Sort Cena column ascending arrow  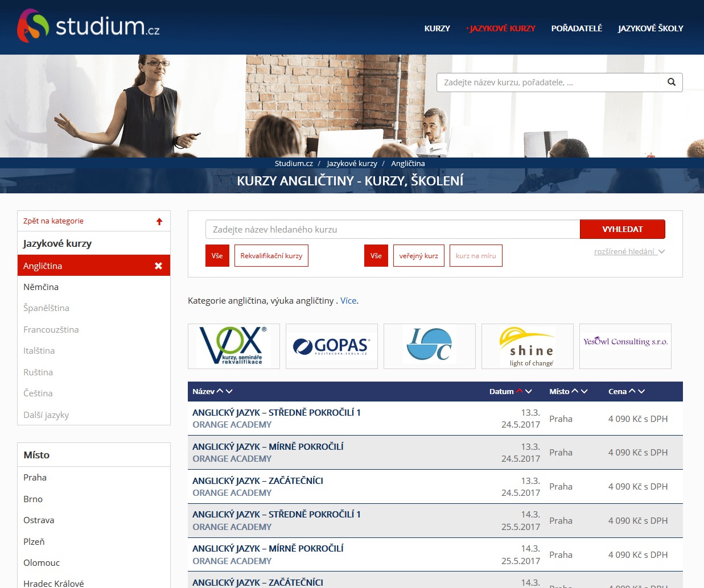point(632,391)
